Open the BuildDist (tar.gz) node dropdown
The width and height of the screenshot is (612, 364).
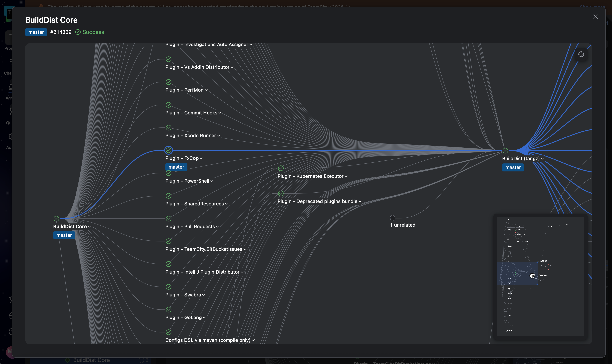coord(542,158)
